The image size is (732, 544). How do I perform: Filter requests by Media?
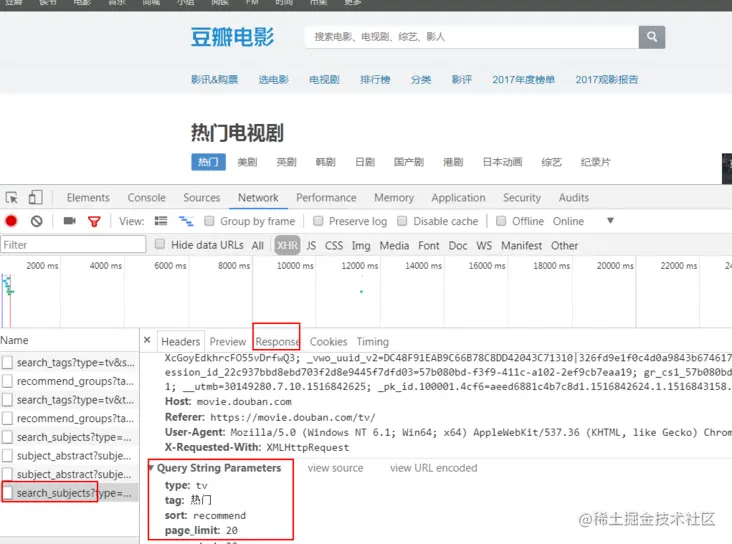(x=394, y=246)
